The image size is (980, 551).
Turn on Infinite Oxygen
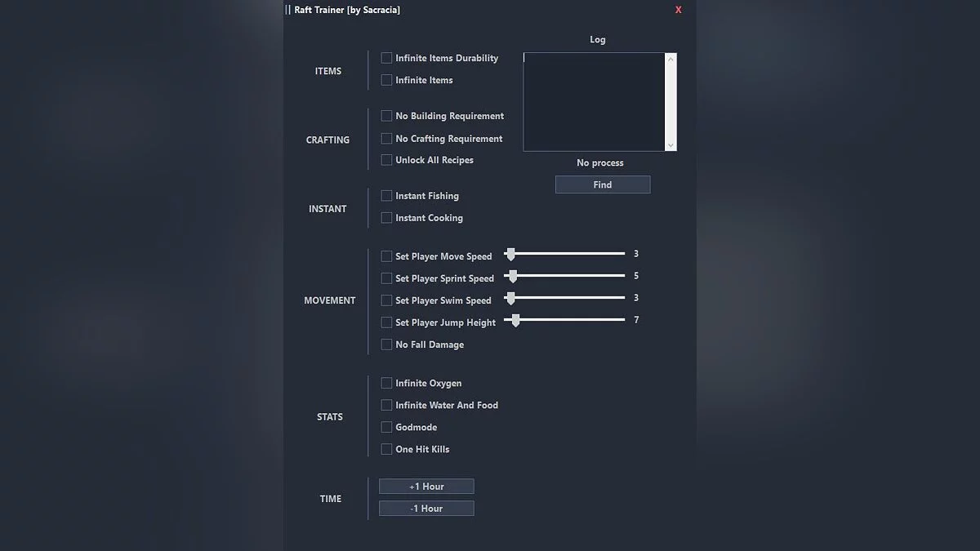(x=386, y=383)
